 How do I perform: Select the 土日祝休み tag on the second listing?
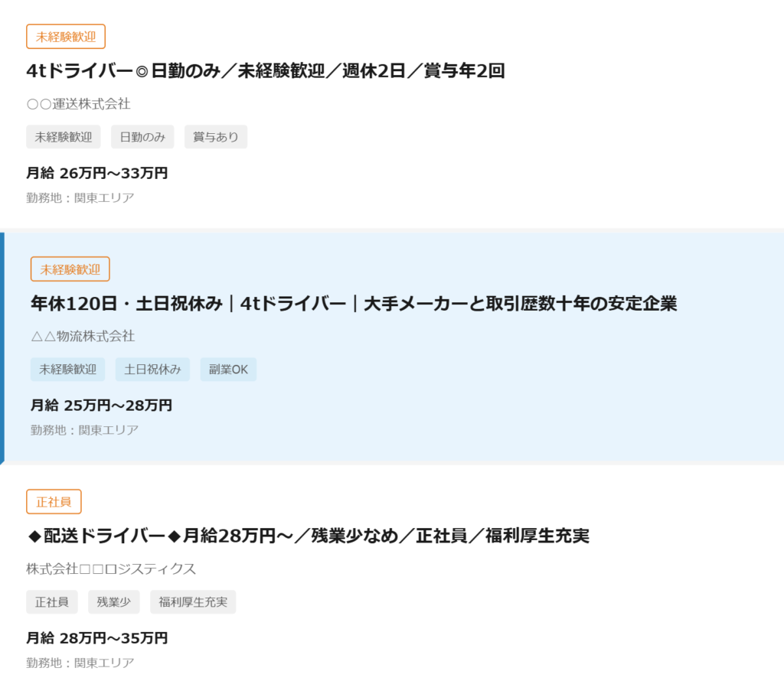pos(152,369)
